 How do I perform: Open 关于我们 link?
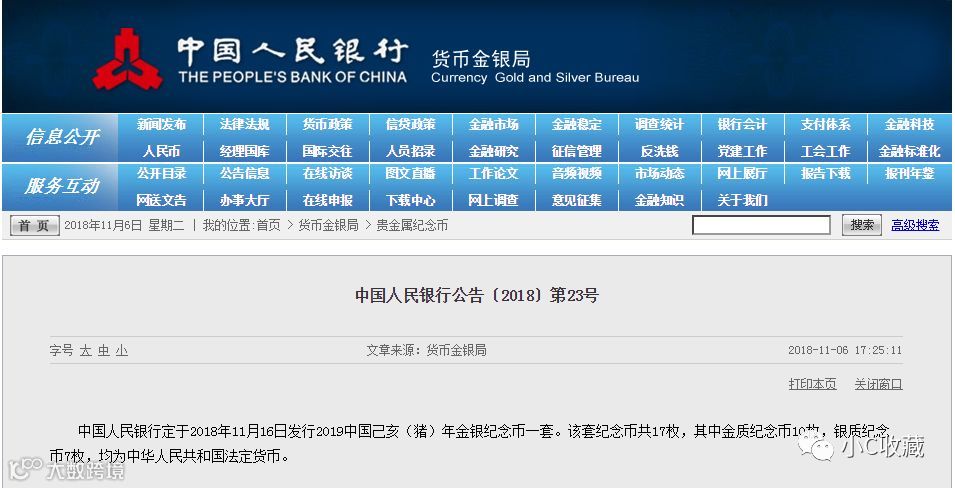(x=742, y=200)
